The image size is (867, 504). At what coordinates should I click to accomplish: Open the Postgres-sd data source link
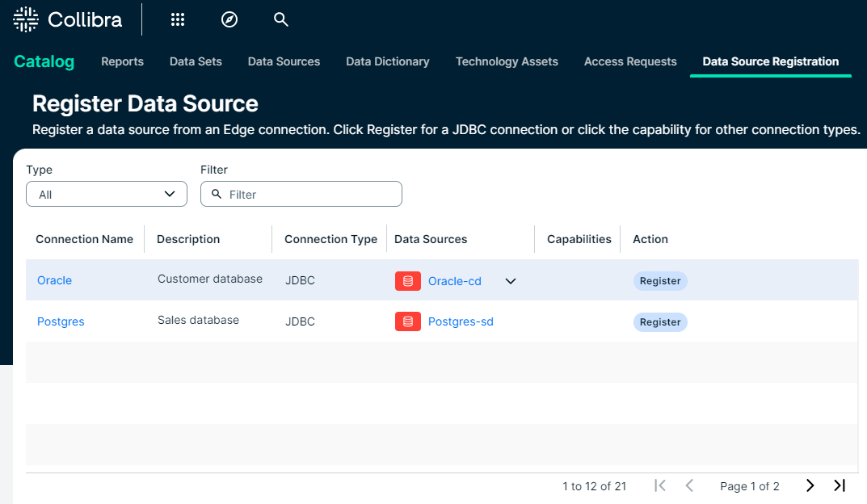(461, 321)
